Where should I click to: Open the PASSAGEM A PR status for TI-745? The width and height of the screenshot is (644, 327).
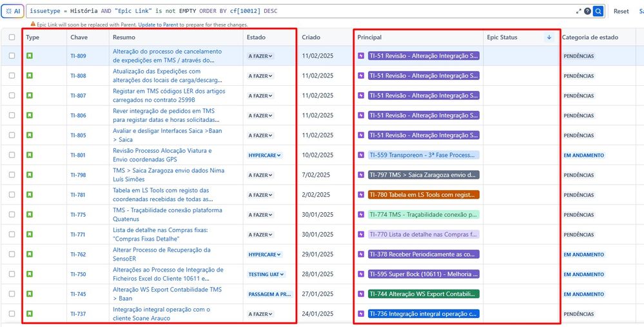270,294
